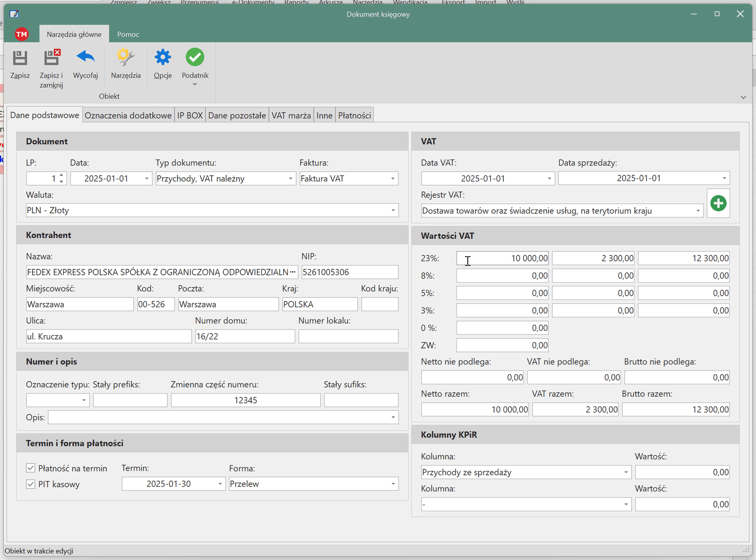Click ellipsis button beside contractor name

click(293, 272)
